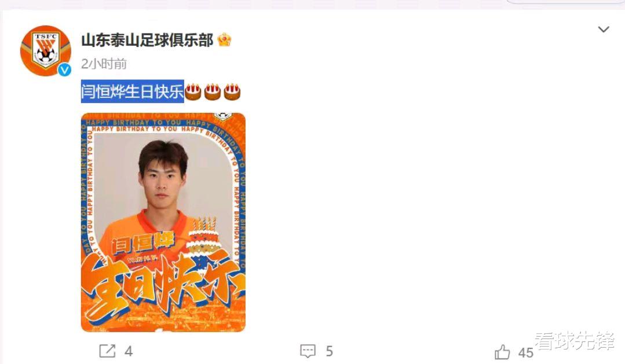625x364 pixels.
Task: Click the repost share icon
Action: click(107, 351)
